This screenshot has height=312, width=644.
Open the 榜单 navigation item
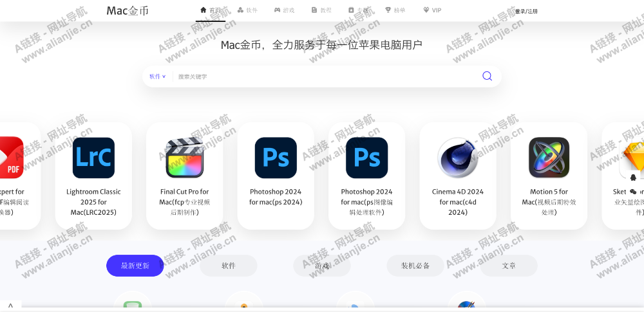[x=395, y=10]
